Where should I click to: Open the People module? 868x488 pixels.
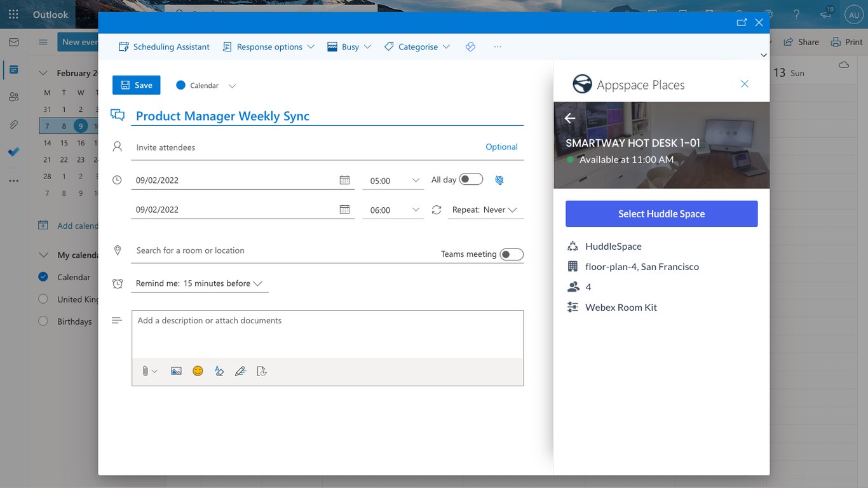point(13,97)
